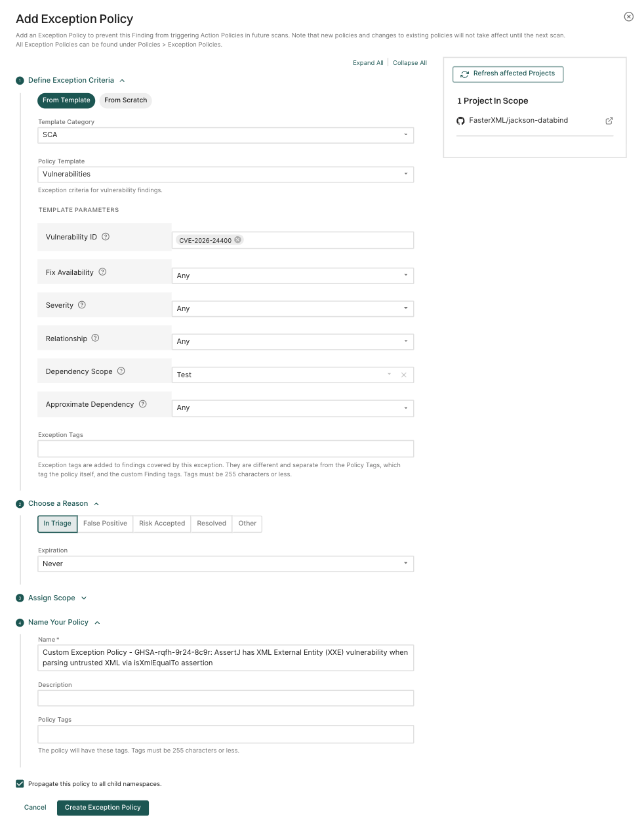Click Approximate Dependency help icon

point(142,404)
